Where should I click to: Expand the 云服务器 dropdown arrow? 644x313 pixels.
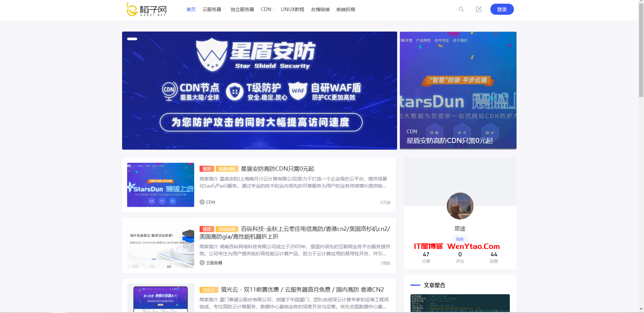pos(224,9)
